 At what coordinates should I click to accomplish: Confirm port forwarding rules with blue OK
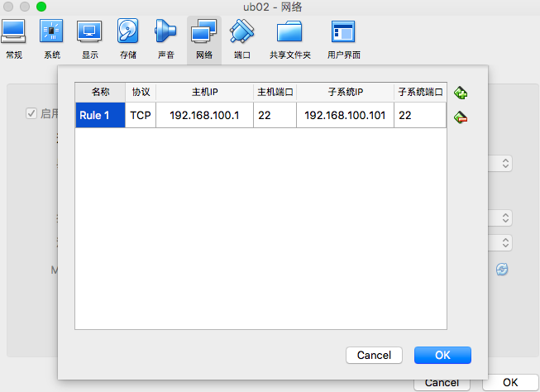coord(442,355)
